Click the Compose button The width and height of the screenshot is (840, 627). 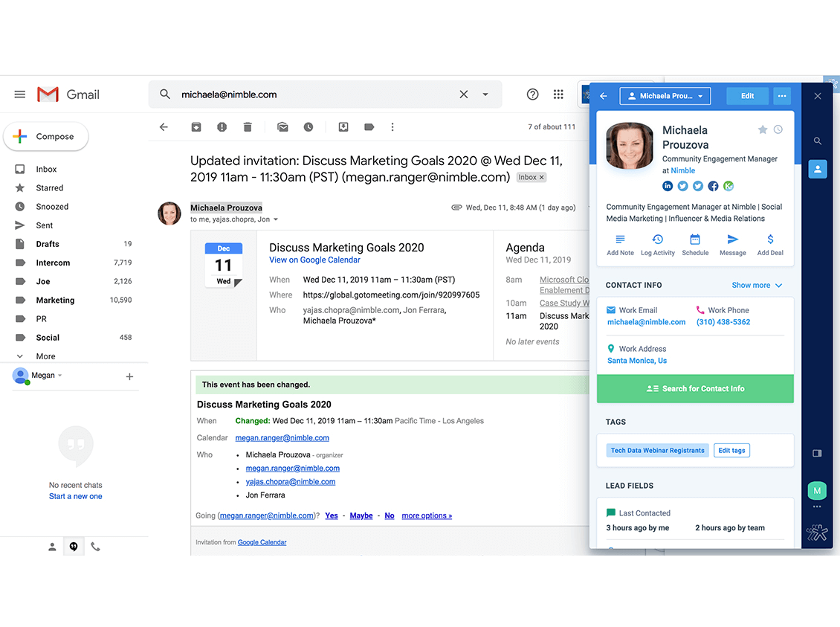tap(46, 137)
